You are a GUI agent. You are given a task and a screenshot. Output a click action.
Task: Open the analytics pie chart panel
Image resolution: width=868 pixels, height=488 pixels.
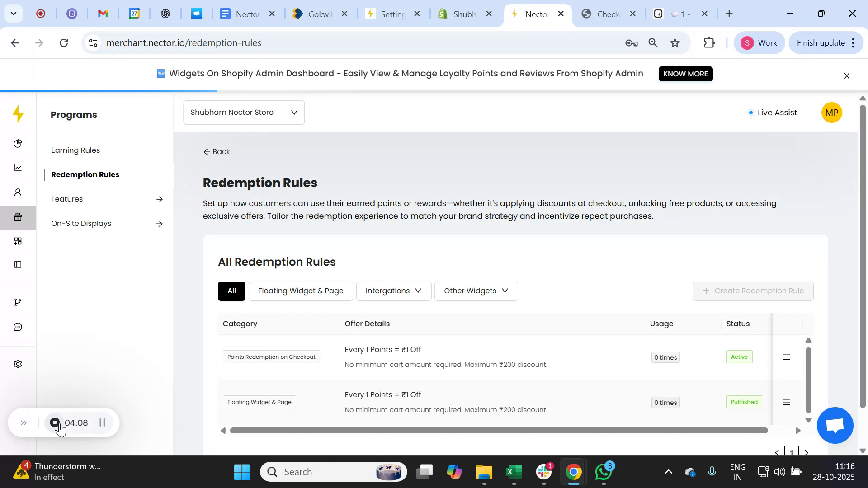(x=18, y=143)
